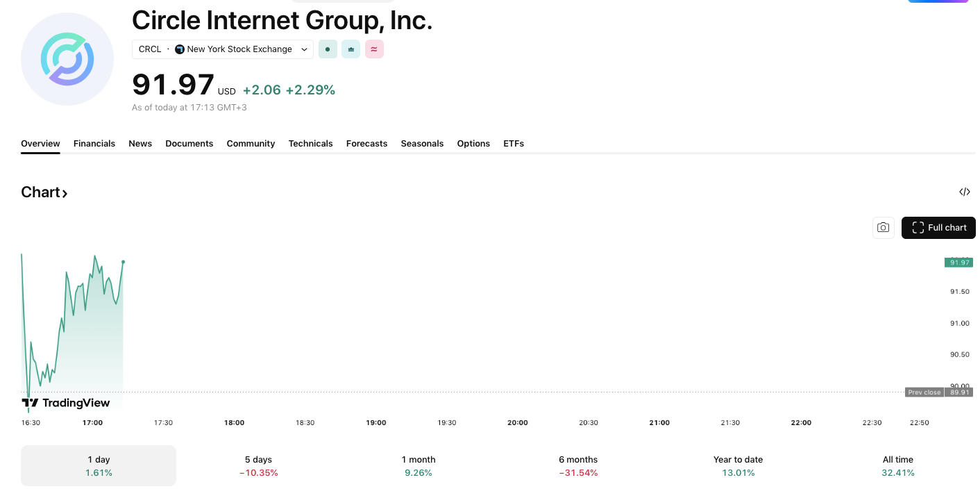Screen dimensions: 980x489
Task: Take a chart snapshot with camera icon
Action: tap(883, 228)
